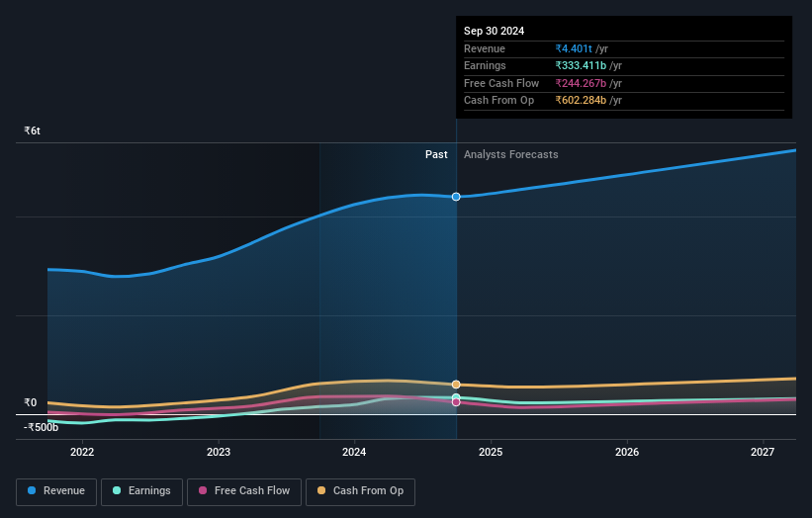Viewport: 812px width, 518px height.
Task: Click the Earnings row label in tooltip
Action: pyautogui.click(x=485, y=65)
